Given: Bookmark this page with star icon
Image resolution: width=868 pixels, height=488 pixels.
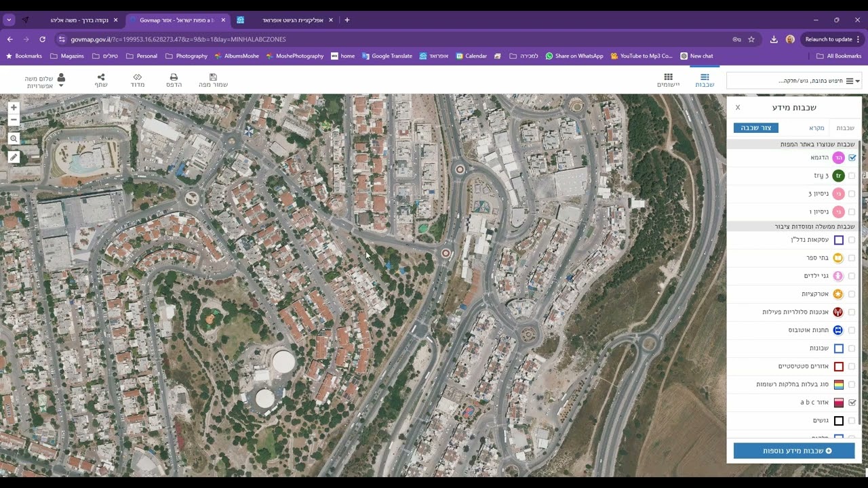Looking at the screenshot, I should point(751,39).
